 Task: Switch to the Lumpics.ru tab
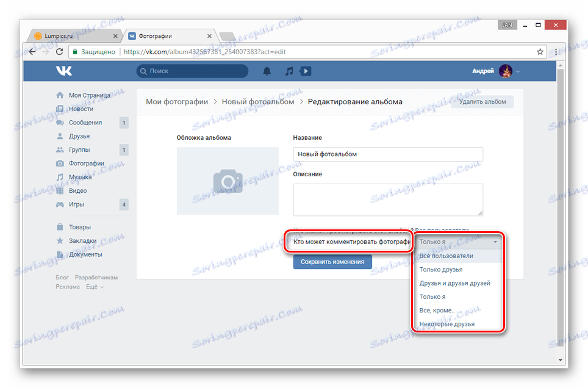click(x=74, y=36)
